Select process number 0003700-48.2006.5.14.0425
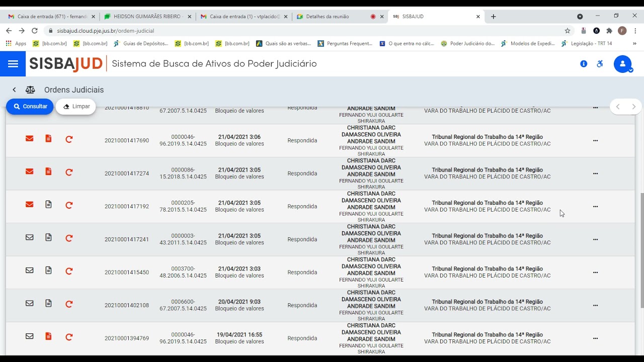The image size is (644, 362). (x=183, y=272)
